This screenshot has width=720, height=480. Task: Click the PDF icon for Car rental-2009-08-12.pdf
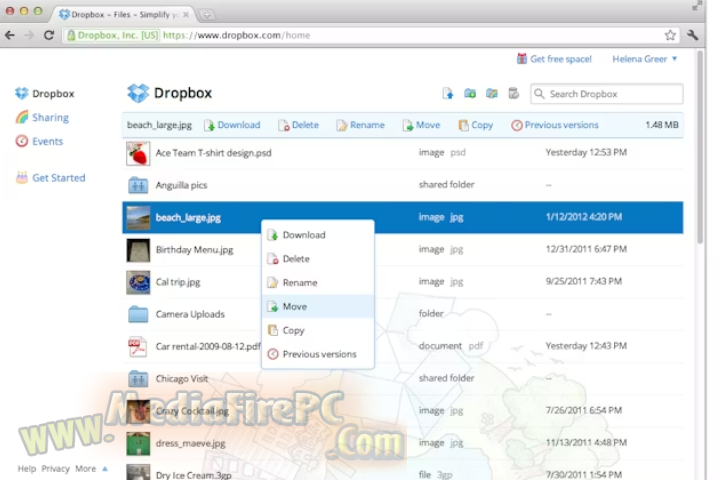[x=137, y=347]
